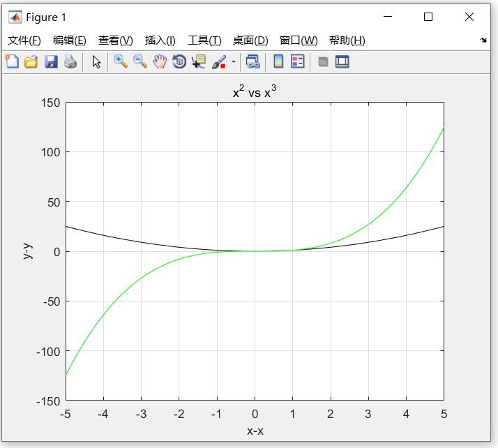Activate the Zoom Out magnifier
498x448 pixels.
pos(140,61)
